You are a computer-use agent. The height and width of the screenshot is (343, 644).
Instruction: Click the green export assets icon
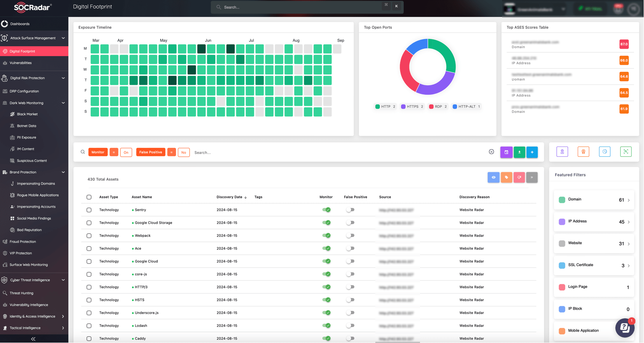(519, 152)
